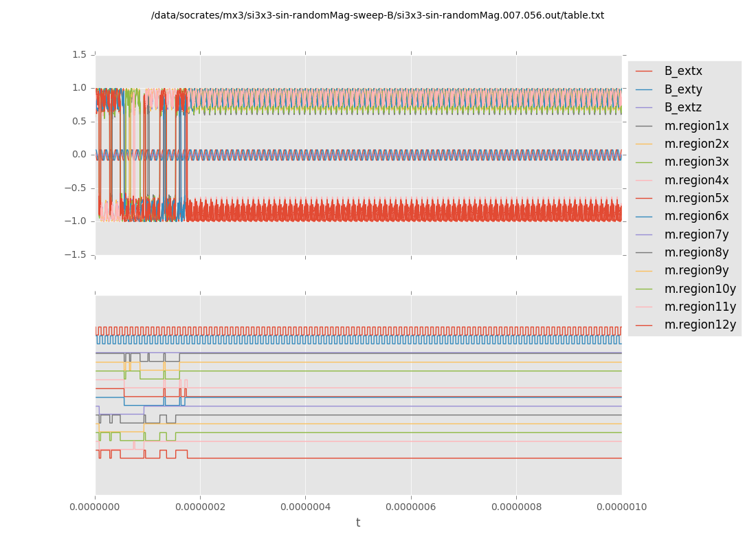Click the 0.5 y-axis tick label

click(80, 121)
